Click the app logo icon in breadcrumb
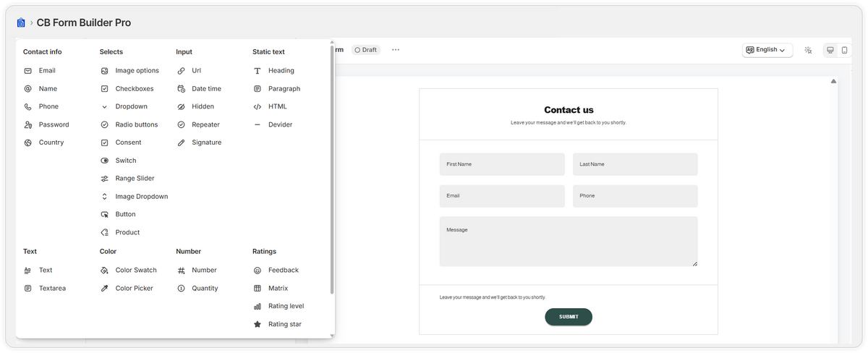868x353 pixels. click(21, 23)
